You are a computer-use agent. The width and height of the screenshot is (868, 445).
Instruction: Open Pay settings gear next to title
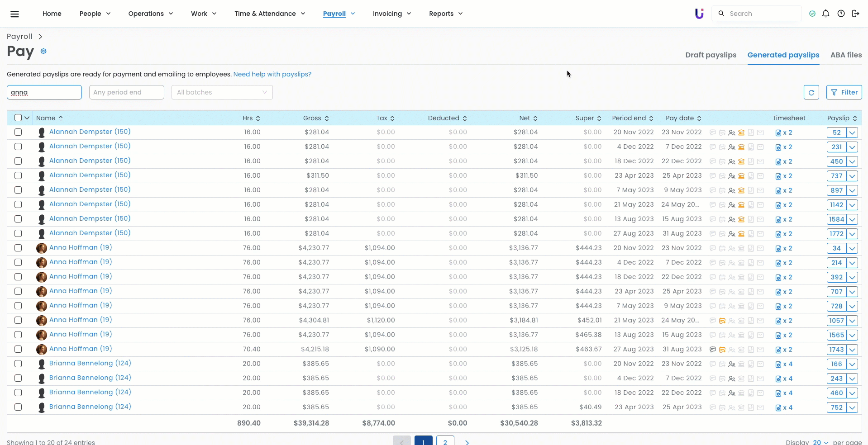[43, 51]
